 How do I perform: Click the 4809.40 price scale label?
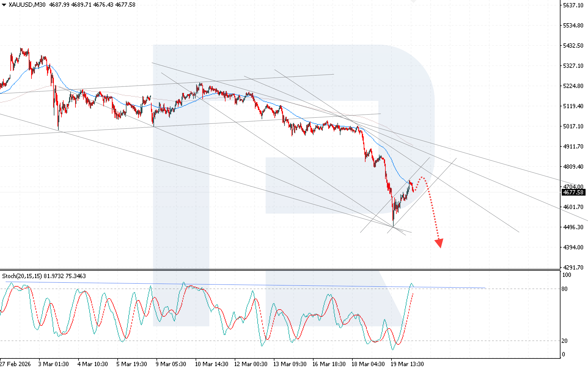point(573,167)
